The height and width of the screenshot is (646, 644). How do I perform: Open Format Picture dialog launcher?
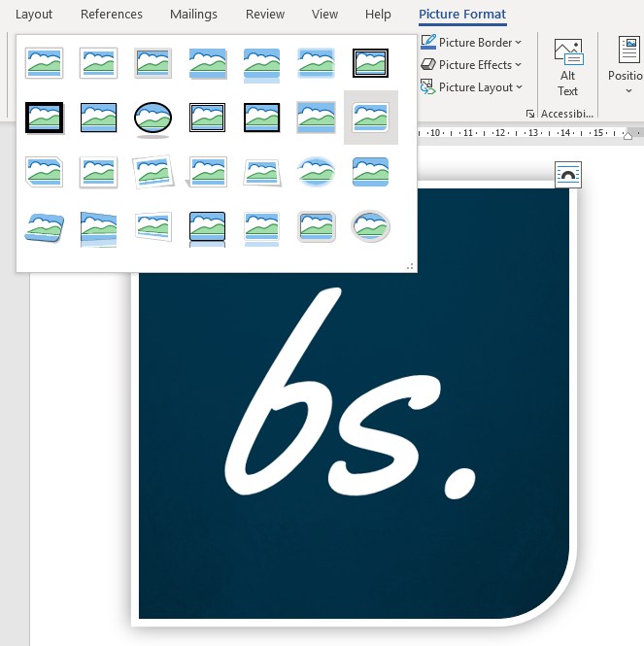coord(530,114)
